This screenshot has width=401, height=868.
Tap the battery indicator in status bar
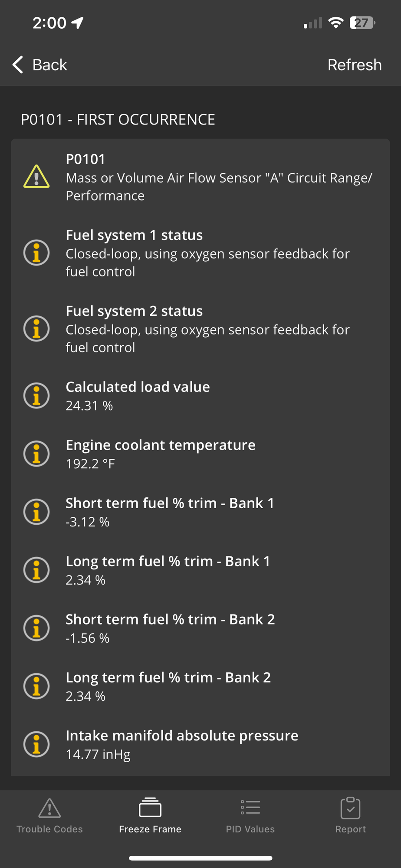click(362, 23)
